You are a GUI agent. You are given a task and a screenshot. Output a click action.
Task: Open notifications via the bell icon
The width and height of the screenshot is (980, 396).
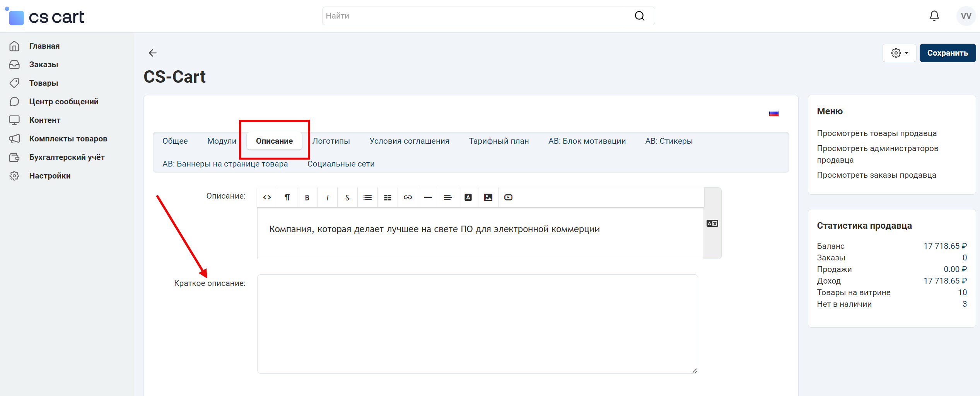point(934,15)
